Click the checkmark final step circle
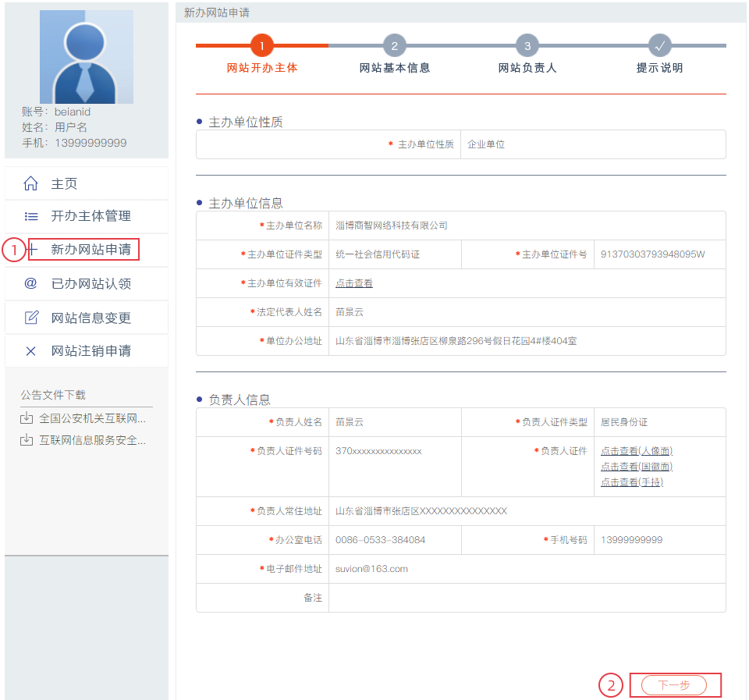 pyautogui.click(x=660, y=46)
